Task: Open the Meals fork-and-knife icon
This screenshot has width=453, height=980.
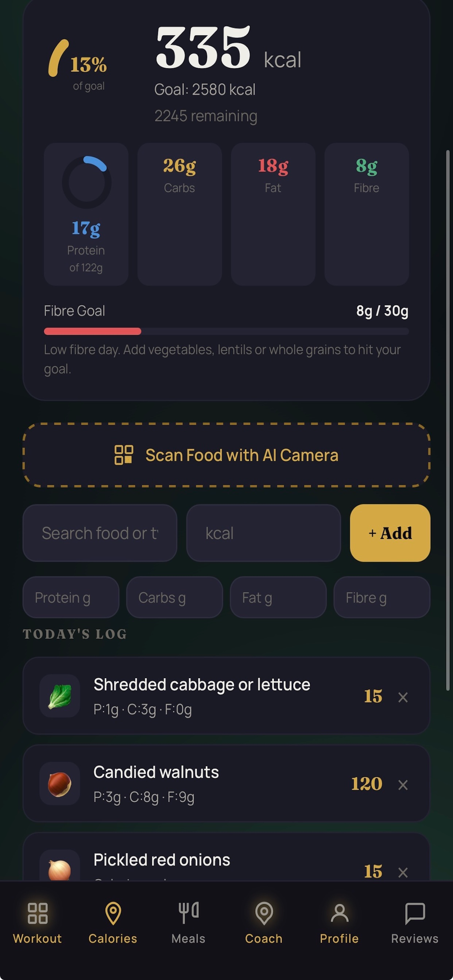Action: click(189, 912)
